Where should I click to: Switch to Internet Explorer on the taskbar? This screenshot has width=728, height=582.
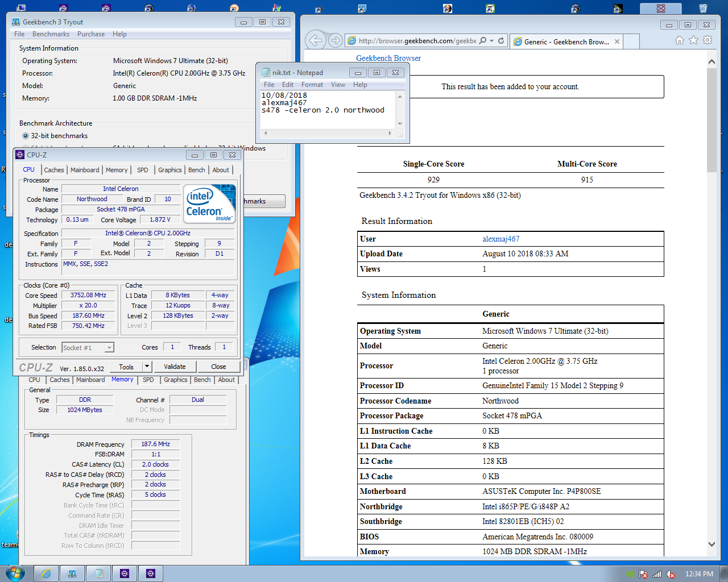[46, 573]
